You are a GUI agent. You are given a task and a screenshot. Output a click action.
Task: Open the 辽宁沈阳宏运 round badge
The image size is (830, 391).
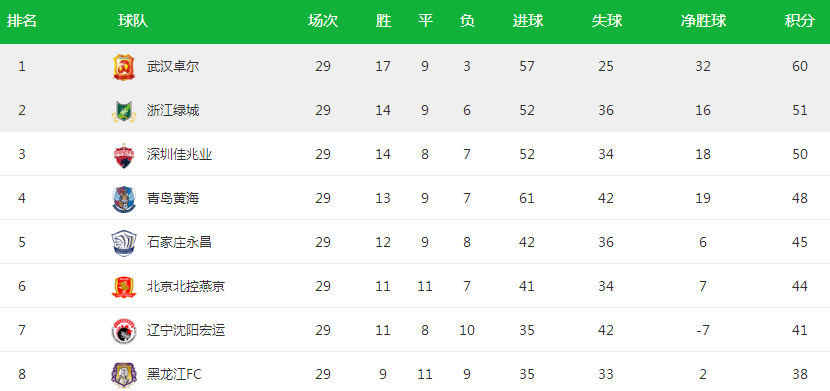(124, 331)
